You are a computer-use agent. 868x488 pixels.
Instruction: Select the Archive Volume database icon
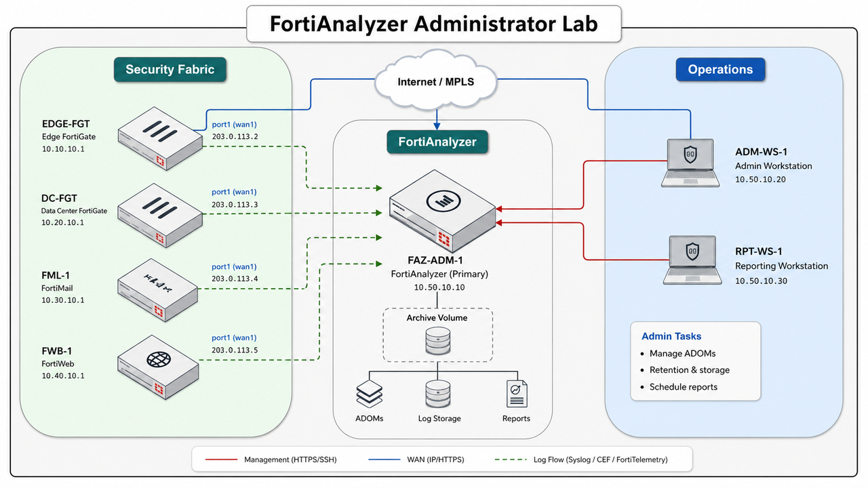tap(437, 341)
